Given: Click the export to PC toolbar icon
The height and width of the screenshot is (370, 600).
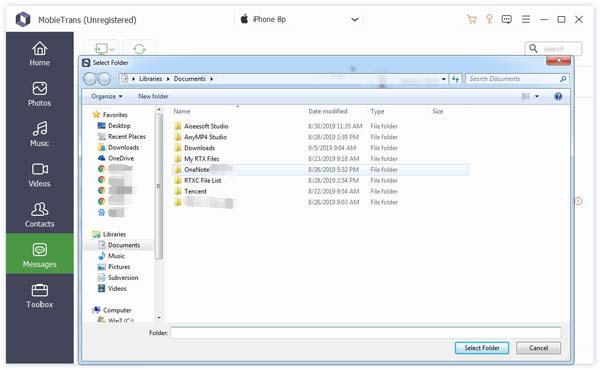Looking at the screenshot, I should click(x=103, y=49).
